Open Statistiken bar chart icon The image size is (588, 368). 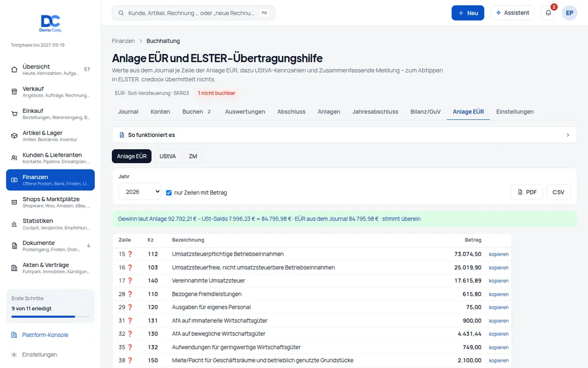point(14,224)
